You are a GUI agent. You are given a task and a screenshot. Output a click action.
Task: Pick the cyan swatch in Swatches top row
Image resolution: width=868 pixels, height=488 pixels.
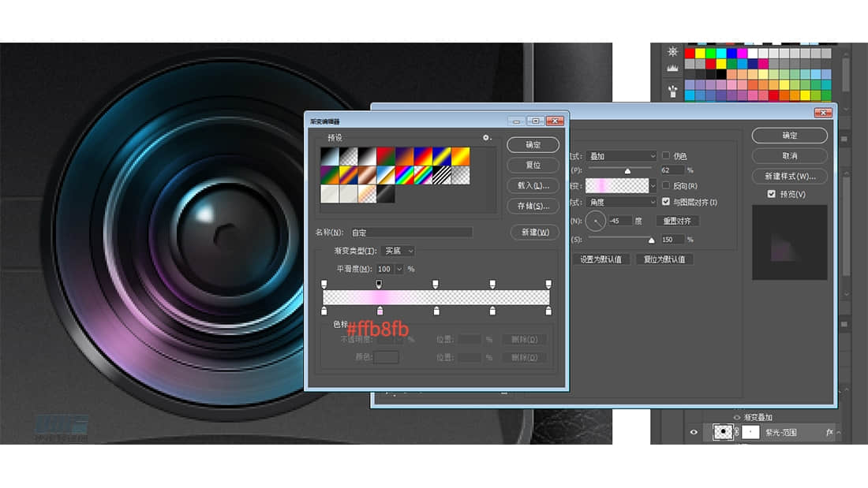[x=721, y=53]
